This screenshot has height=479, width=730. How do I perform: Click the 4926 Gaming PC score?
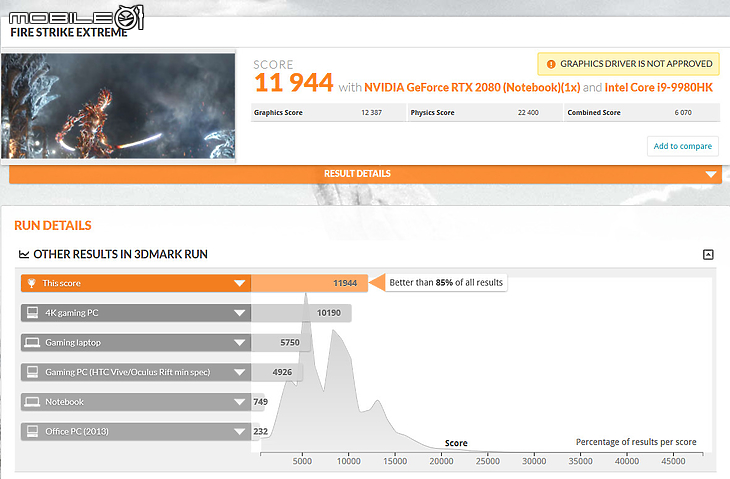click(282, 372)
